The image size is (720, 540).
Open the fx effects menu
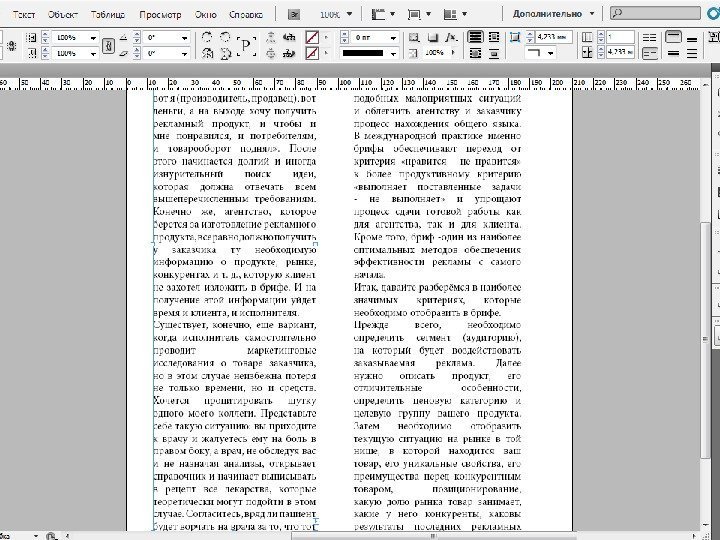coord(452,37)
